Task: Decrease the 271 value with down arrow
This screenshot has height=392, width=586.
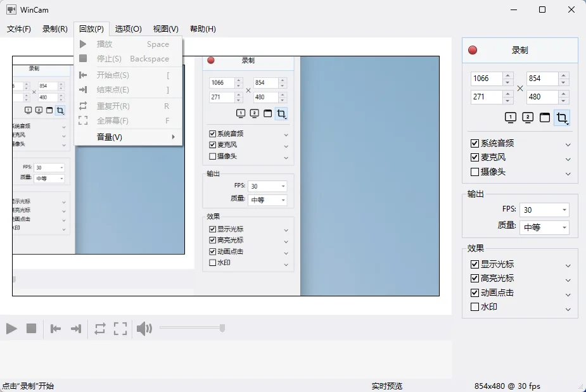Action: [x=507, y=101]
